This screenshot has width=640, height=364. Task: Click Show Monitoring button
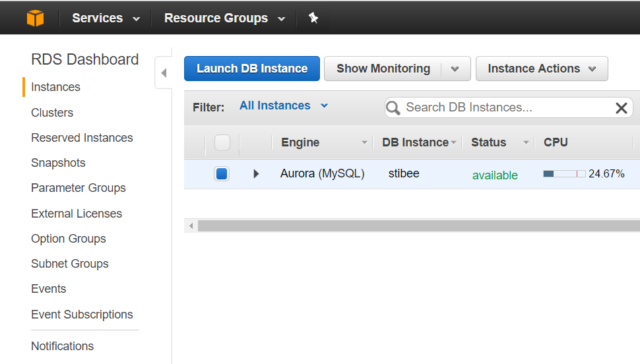pyautogui.click(x=383, y=69)
